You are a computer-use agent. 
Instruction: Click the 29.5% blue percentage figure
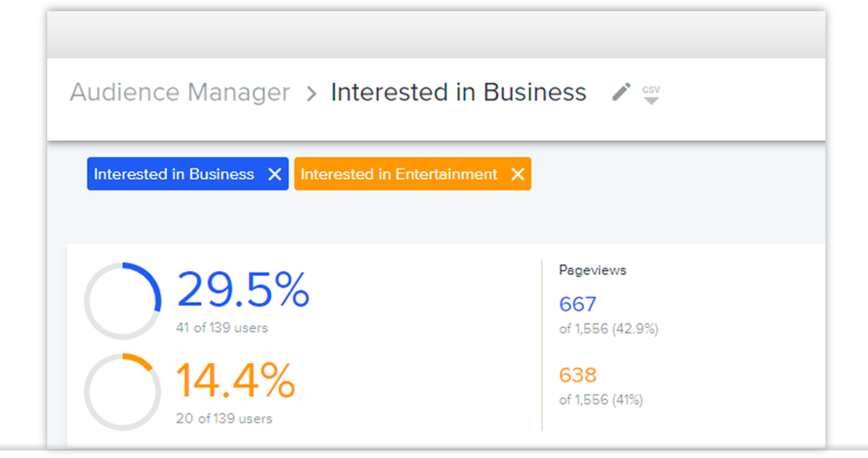243,289
